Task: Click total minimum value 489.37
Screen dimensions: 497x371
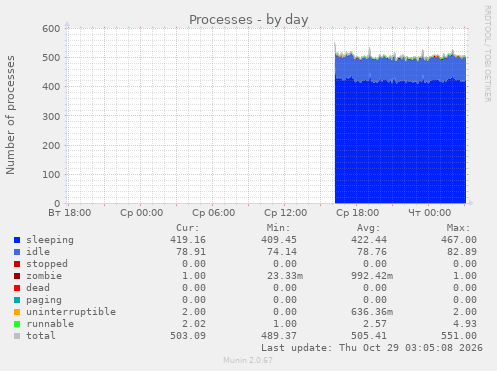Action: point(279,336)
